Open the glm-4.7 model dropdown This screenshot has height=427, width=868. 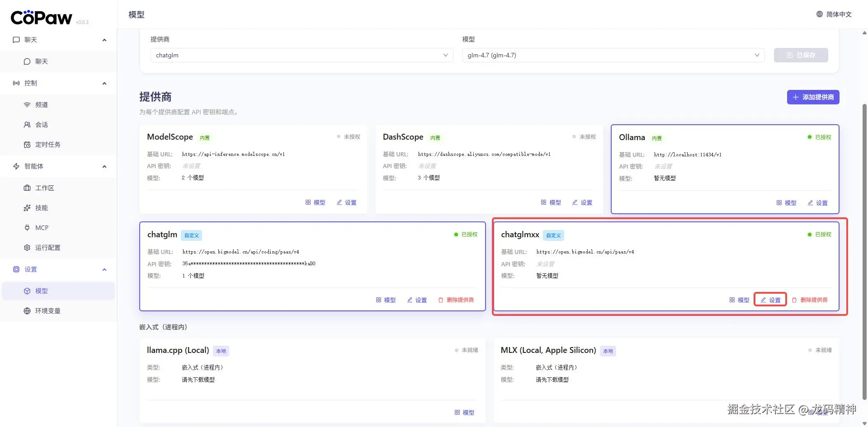[x=613, y=55]
